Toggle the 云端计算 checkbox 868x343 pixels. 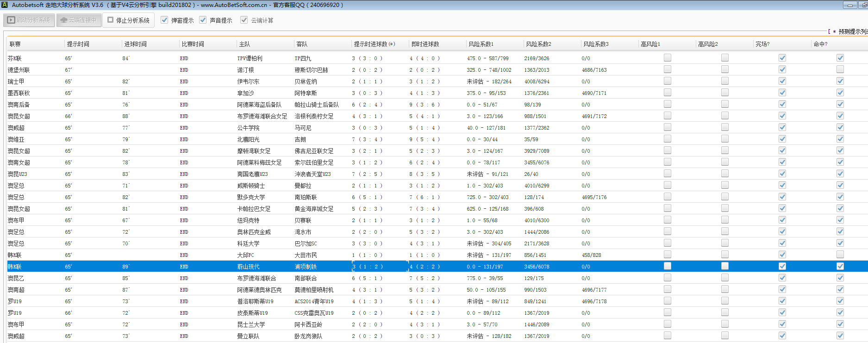(244, 20)
